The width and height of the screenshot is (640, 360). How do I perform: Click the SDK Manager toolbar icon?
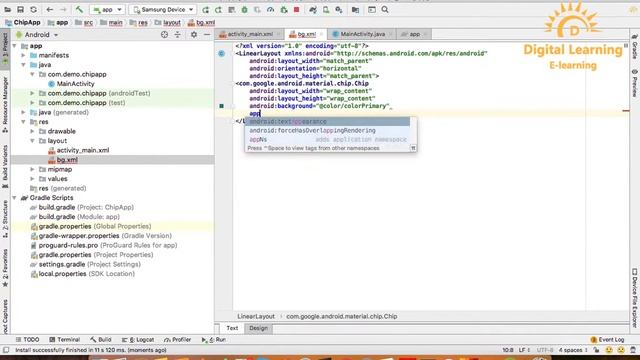(x=339, y=9)
